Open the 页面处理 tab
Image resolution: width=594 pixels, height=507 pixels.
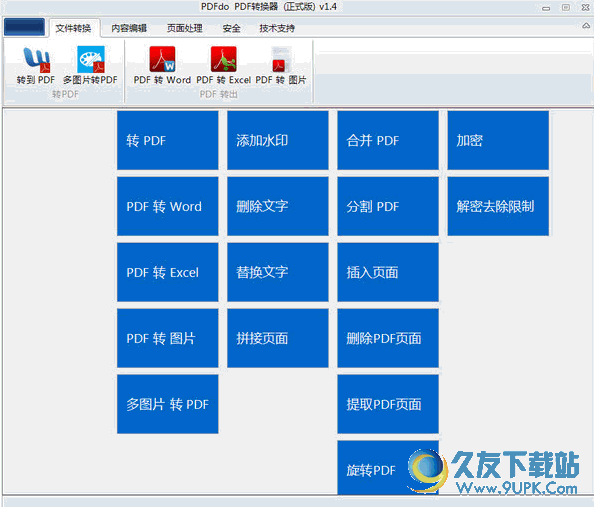184,28
